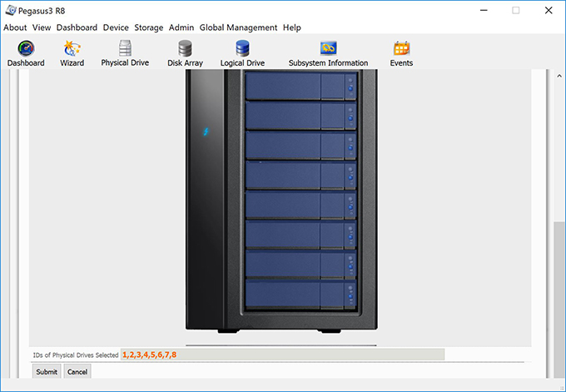Select the fifth drive bay from top
Viewport: 566px width, 392px height.
[x=300, y=205]
